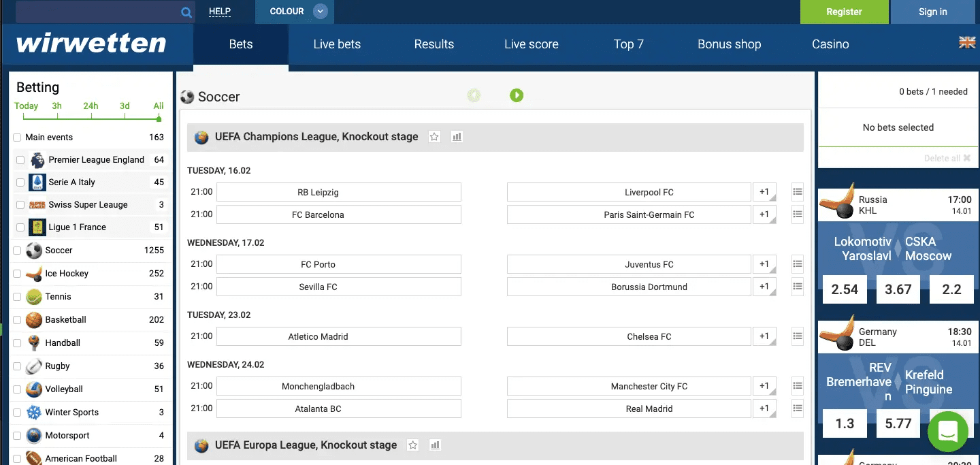This screenshot has width=980, height=465.
Task: Click the Tennis ball icon in sidebar
Action: click(34, 297)
